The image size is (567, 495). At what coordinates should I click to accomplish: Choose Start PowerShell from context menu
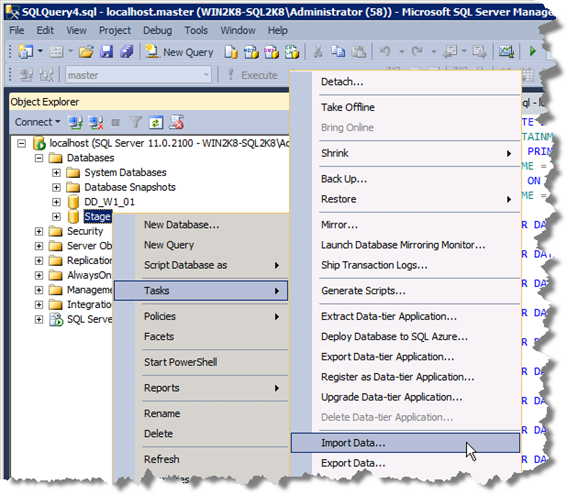tap(201, 362)
